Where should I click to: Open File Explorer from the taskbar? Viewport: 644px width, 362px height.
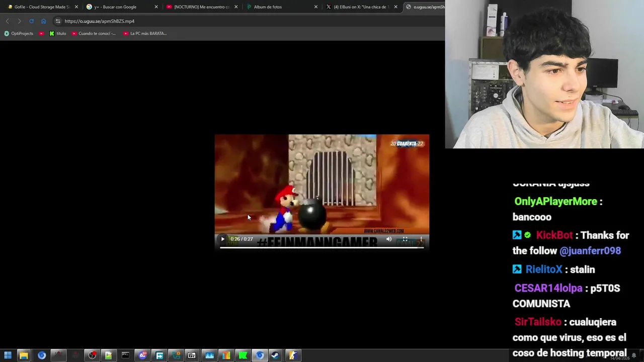(24, 355)
